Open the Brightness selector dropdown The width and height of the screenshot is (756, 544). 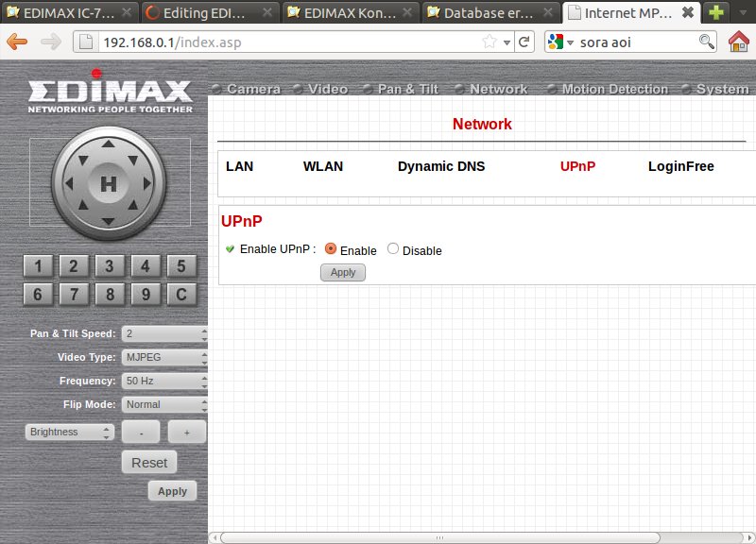[x=69, y=432]
